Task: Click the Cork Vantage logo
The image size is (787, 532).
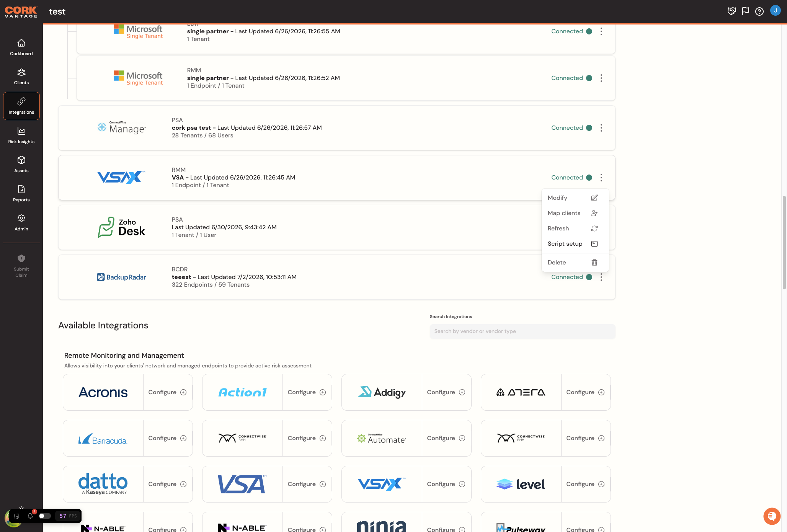Action: click(x=21, y=12)
